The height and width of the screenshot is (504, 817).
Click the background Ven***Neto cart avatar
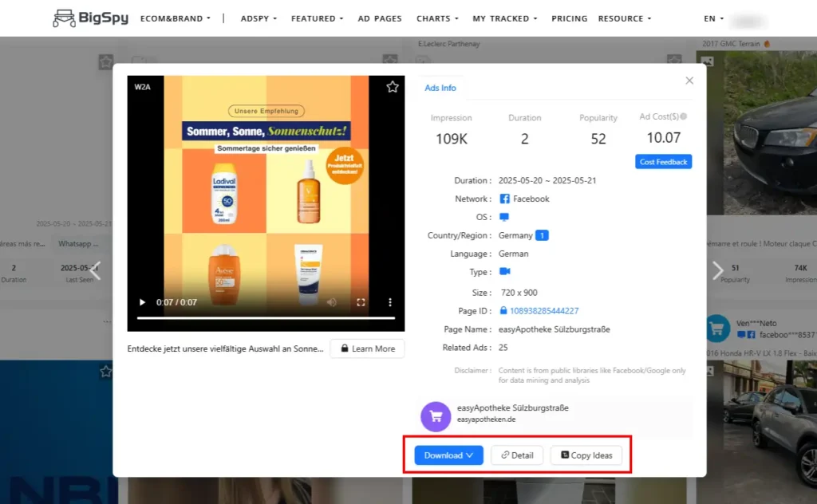[717, 328]
